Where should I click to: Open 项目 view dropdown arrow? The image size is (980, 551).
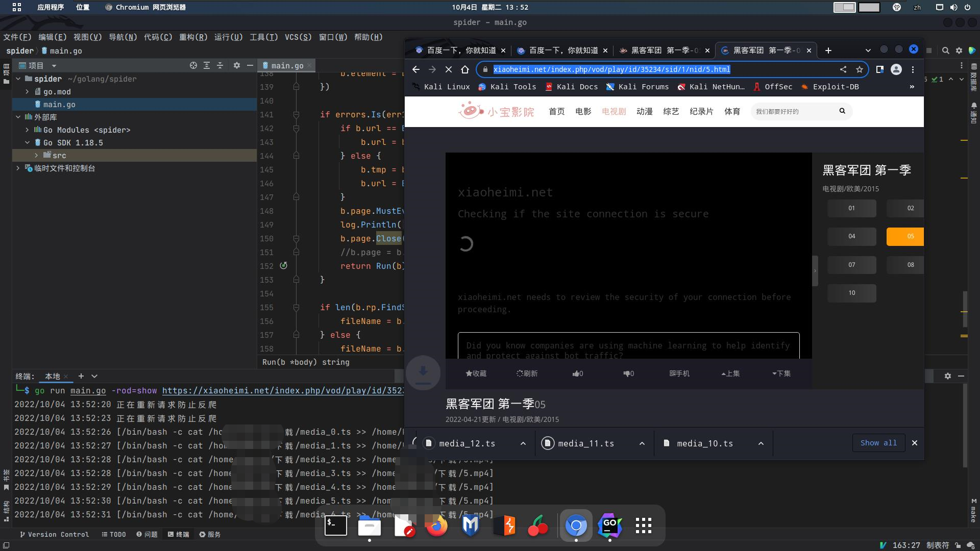(x=54, y=66)
